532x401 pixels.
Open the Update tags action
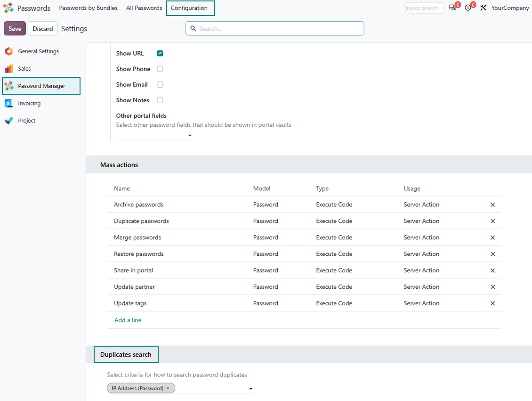click(x=130, y=303)
